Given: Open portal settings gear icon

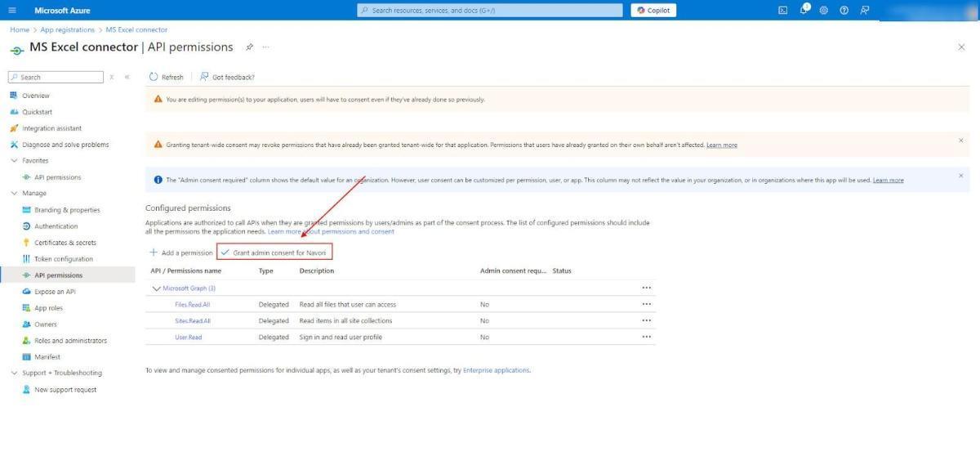Looking at the screenshot, I should 823,11.
